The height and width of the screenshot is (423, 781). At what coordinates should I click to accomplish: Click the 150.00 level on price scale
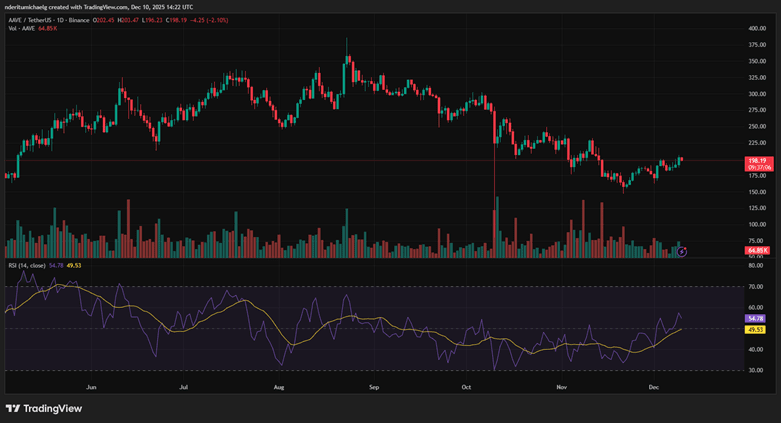[x=757, y=192]
